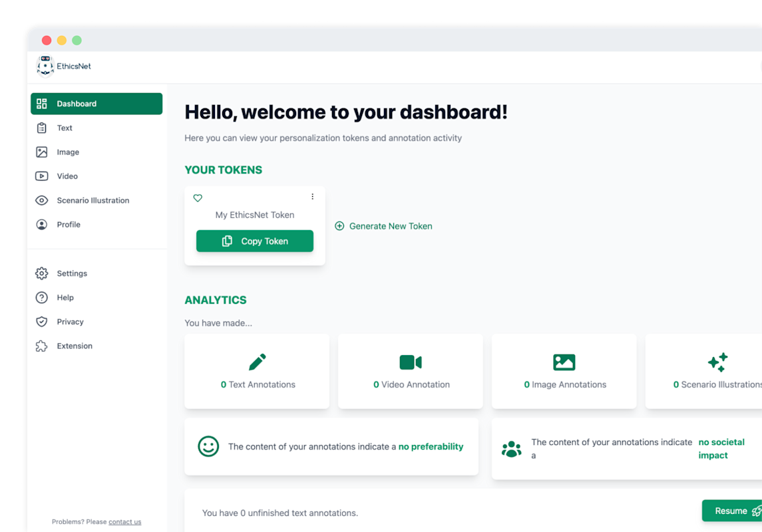
Task: Go to the Video annotation section
Action: coord(67,176)
